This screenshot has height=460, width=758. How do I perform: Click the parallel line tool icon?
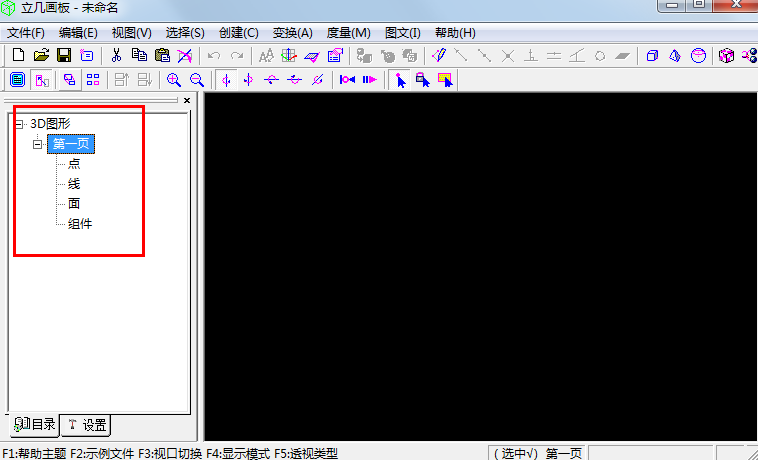click(x=554, y=56)
